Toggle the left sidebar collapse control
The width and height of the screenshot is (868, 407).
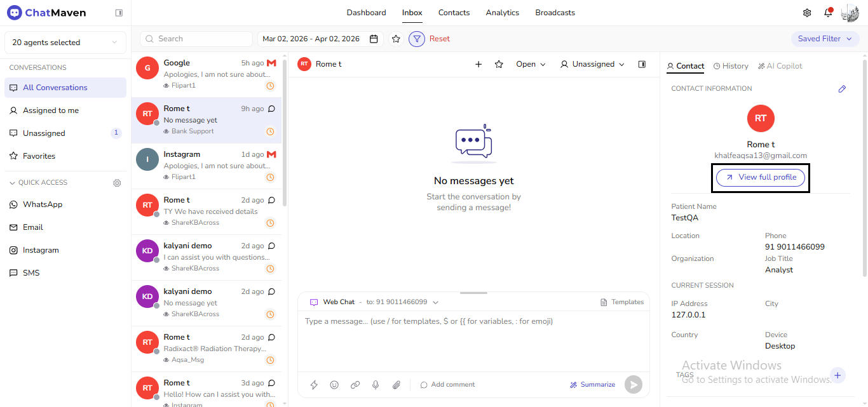click(x=118, y=12)
